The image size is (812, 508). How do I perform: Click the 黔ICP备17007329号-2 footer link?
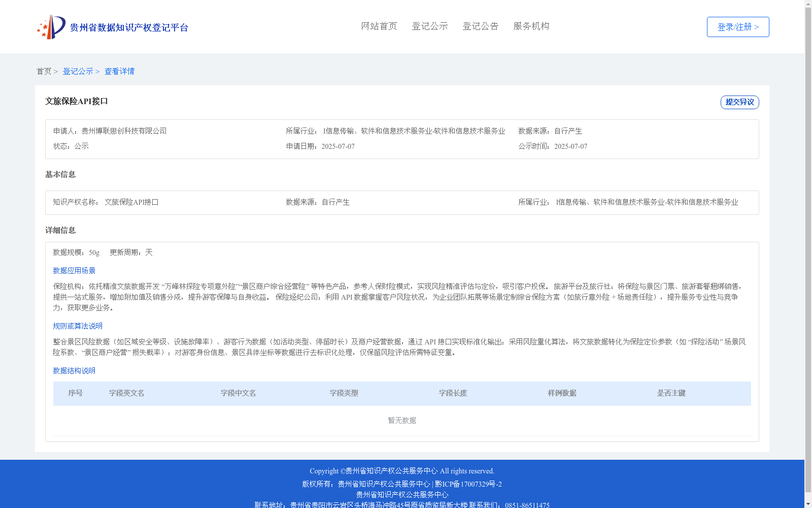point(468,484)
